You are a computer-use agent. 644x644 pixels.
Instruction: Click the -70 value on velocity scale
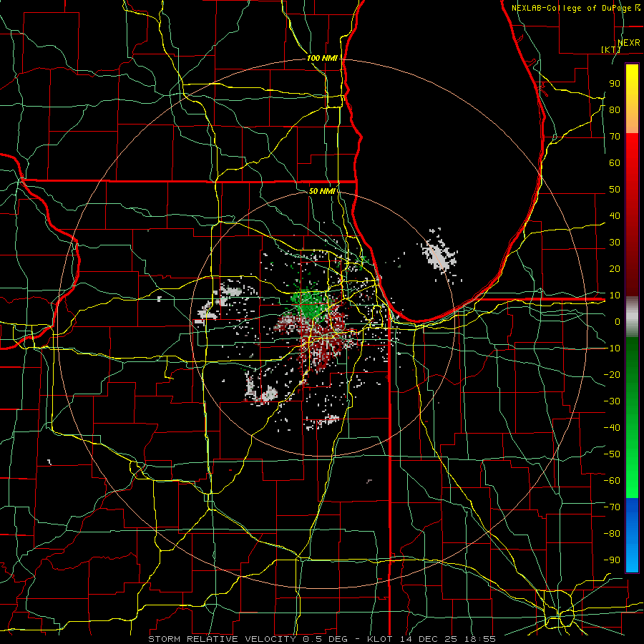(x=612, y=507)
